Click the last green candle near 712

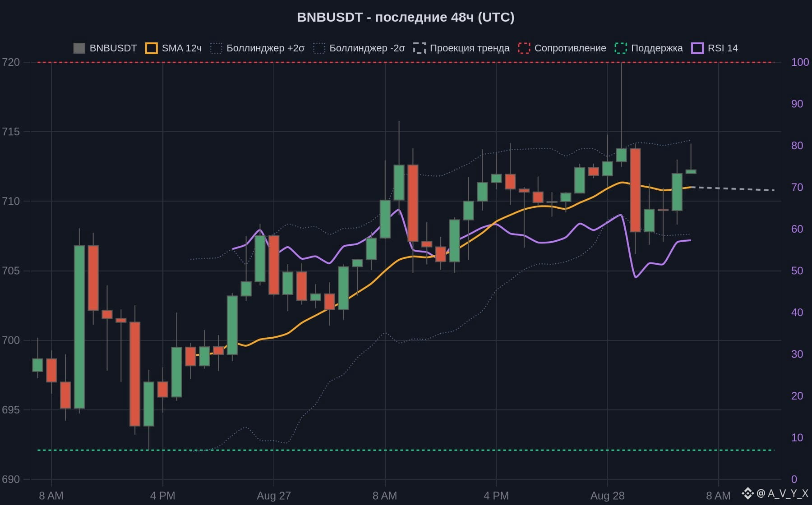coord(691,171)
